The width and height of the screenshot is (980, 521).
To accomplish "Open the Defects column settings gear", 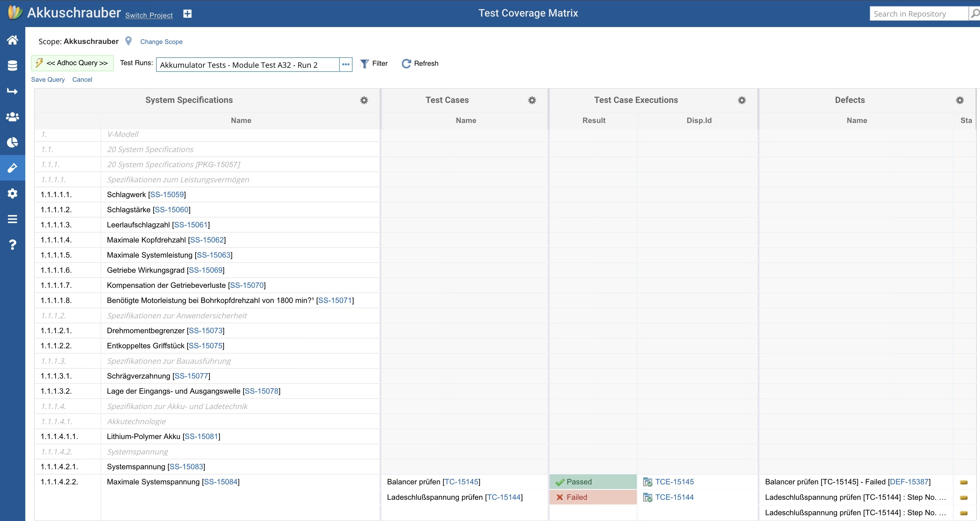I will pos(960,100).
